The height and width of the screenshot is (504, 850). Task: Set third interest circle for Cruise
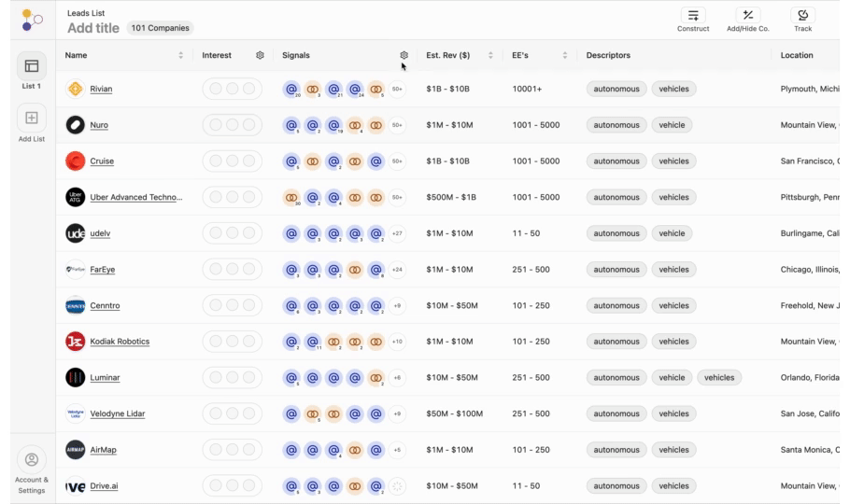pos(248,161)
